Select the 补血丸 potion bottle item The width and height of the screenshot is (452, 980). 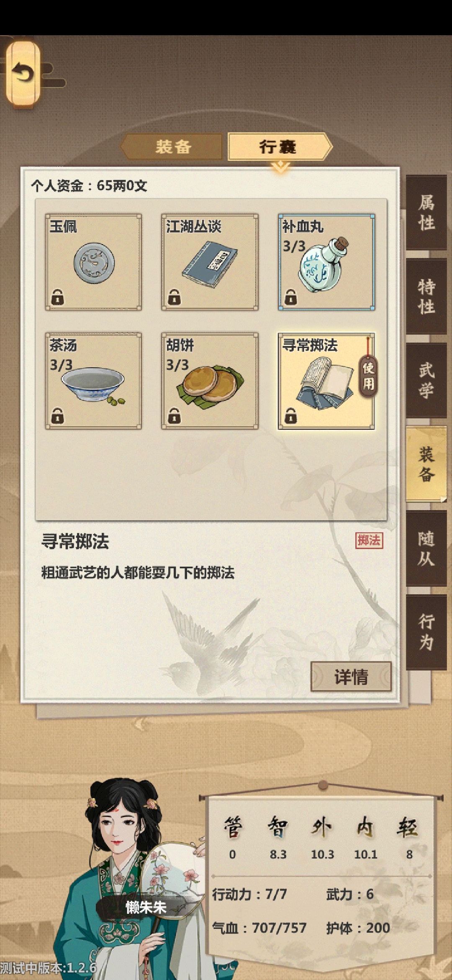click(326, 262)
